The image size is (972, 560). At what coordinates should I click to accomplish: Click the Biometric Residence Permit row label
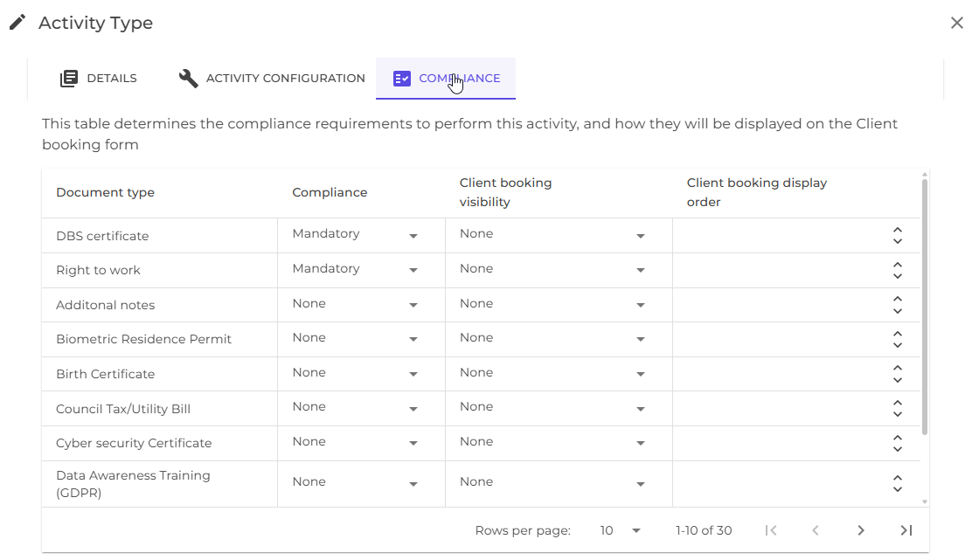click(x=144, y=339)
